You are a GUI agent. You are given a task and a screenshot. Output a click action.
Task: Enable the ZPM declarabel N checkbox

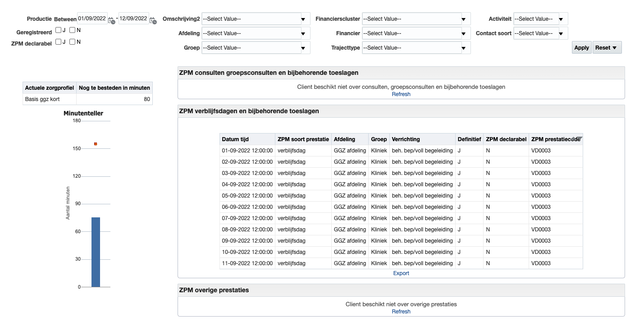tap(72, 42)
